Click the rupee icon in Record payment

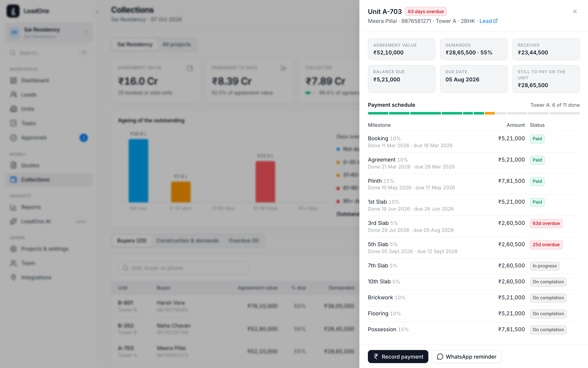[376, 357]
